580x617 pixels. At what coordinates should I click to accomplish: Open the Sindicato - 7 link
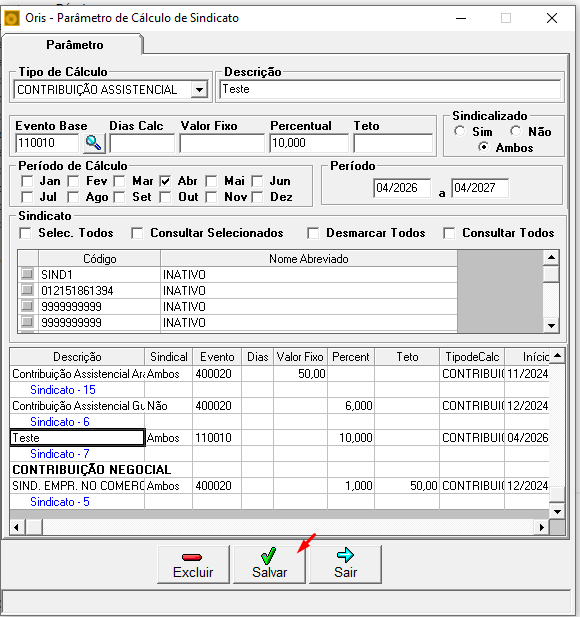point(60,454)
